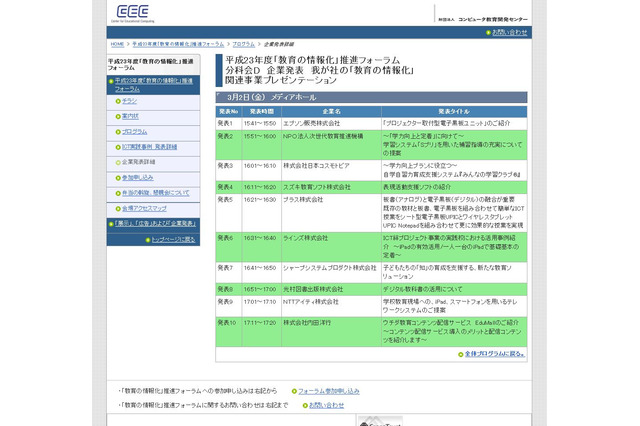
Task: Click the bullet icon beside 案内状
Action: tap(118, 117)
